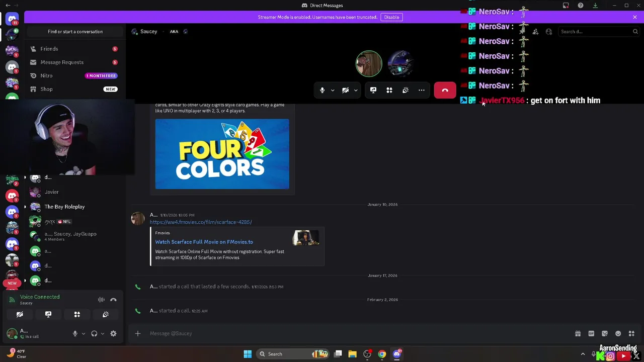Open Help question mark icon
The height and width of the screenshot is (362, 644).
coord(581,6)
